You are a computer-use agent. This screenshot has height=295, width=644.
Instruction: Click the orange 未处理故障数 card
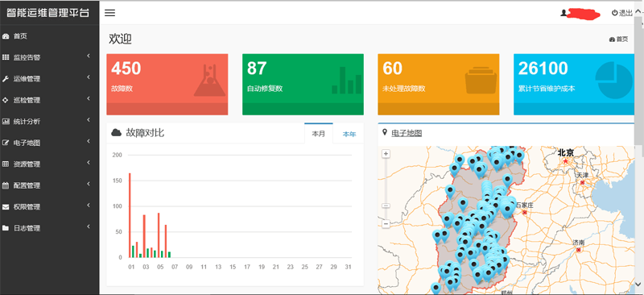pyautogui.click(x=439, y=85)
